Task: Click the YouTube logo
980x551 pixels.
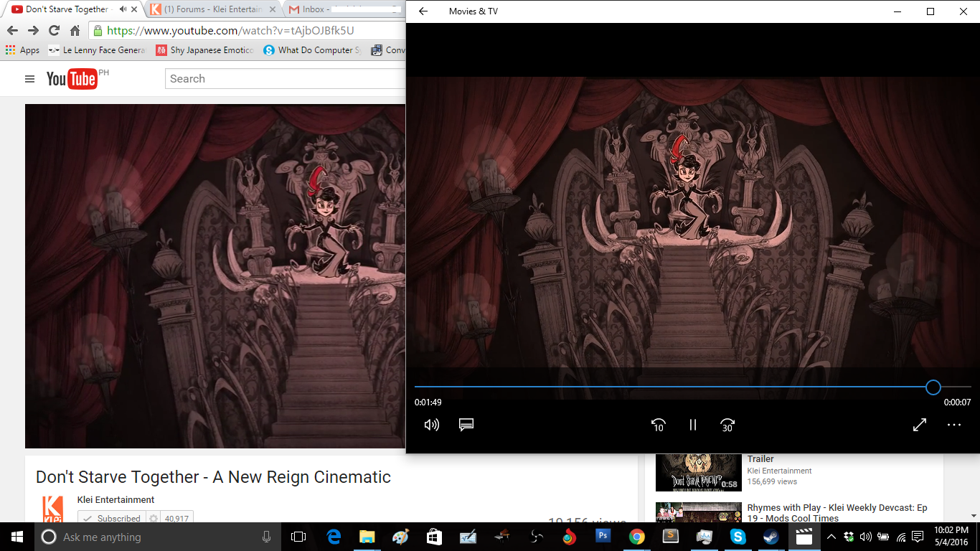Action: click(72, 79)
